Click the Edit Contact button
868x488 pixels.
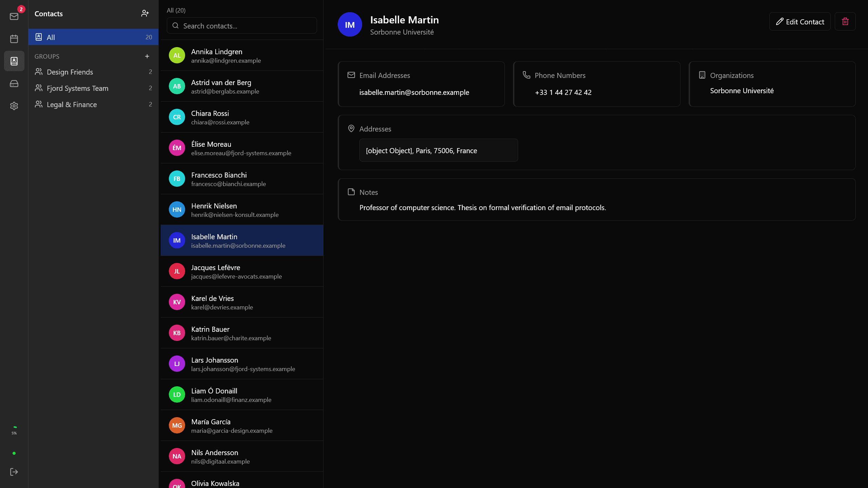click(x=800, y=22)
